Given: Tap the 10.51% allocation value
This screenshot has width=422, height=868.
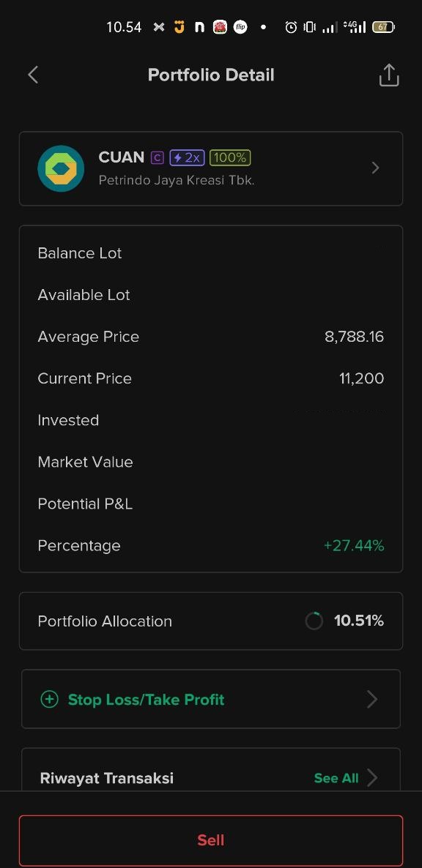Looking at the screenshot, I should (359, 621).
